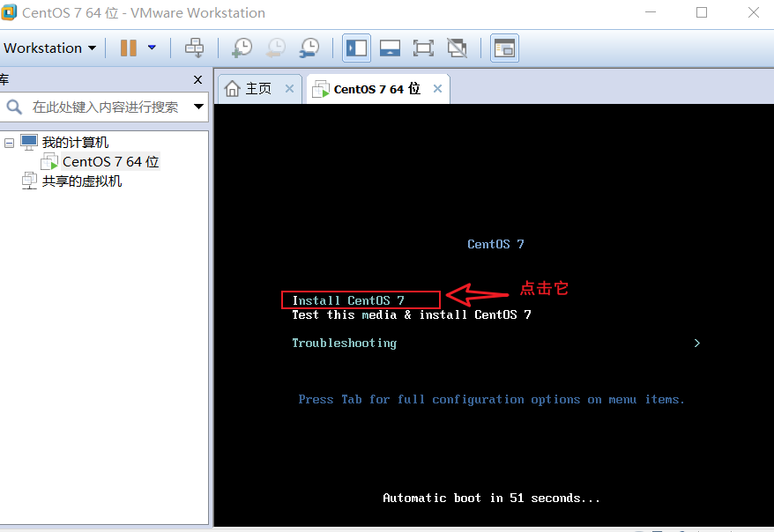Close the library panel
The width and height of the screenshot is (774, 532).
tap(198, 79)
